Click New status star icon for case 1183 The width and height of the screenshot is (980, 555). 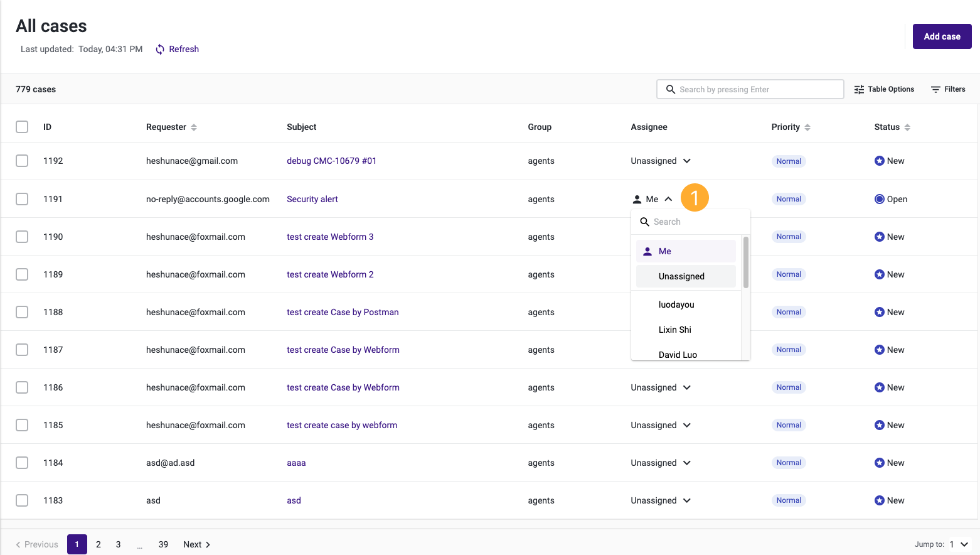coord(880,500)
